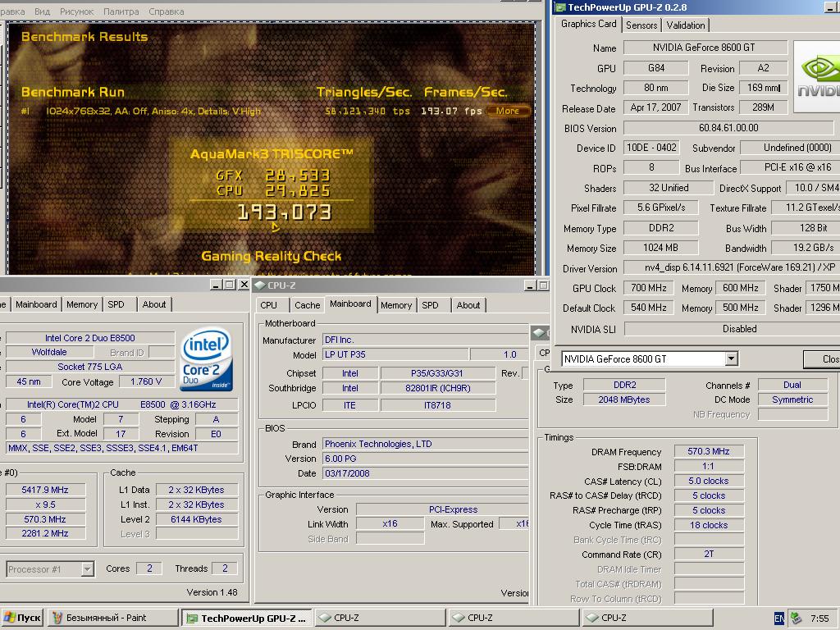840x630 pixels.
Task: Click the NVIDIA logo in GPU-Z
Action: (x=817, y=76)
